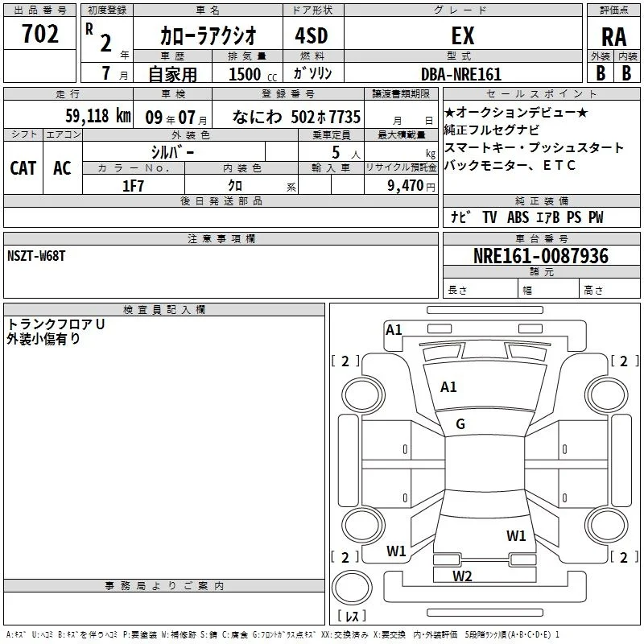Click the 検査員記入欄 section header
The image size is (644, 644).
coord(164,310)
